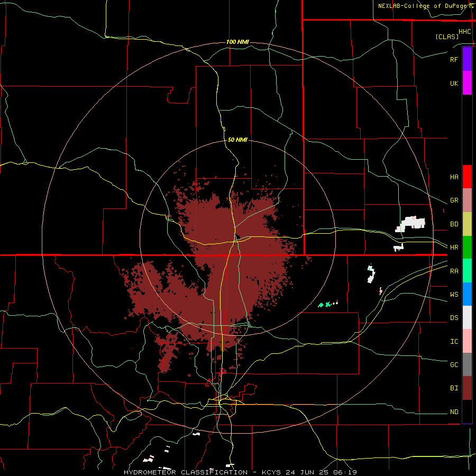
Task: Click the HA legend label
Action: pyautogui.click(x=454, y=177)
